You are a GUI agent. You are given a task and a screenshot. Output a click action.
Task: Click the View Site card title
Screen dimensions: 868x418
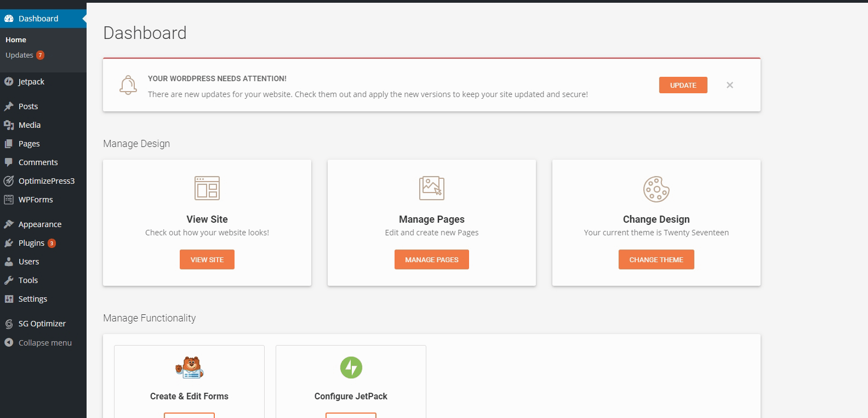coord(207,219)
